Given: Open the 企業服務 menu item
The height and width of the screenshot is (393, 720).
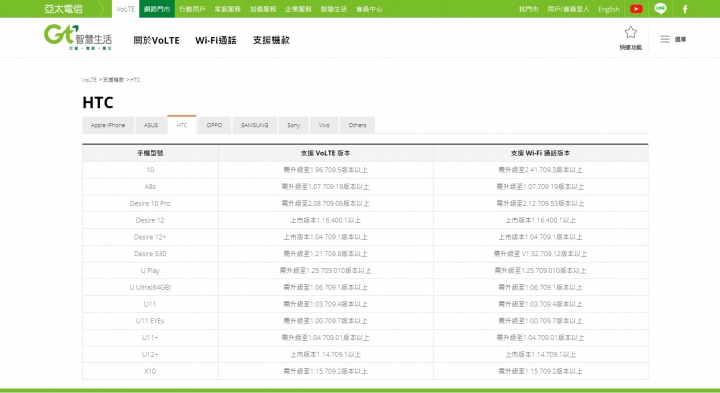Looking at the screenshot, I should point(298,9).
